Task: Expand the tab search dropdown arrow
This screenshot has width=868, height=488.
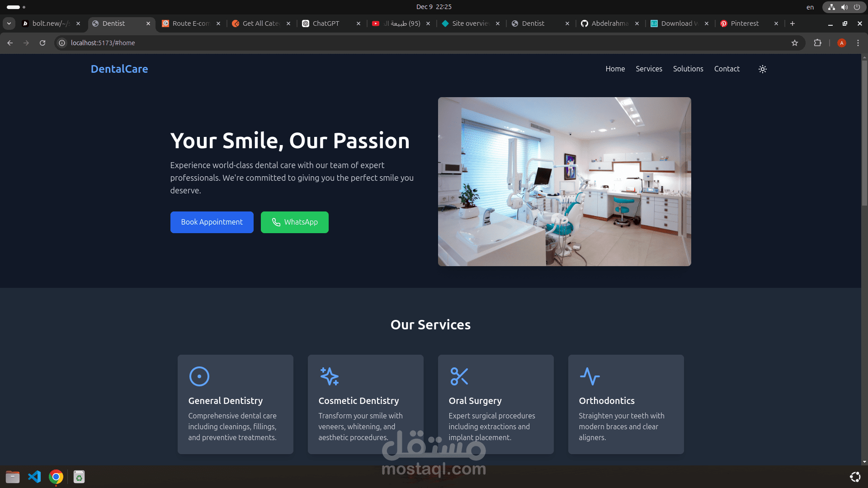Action: point(9,23)
